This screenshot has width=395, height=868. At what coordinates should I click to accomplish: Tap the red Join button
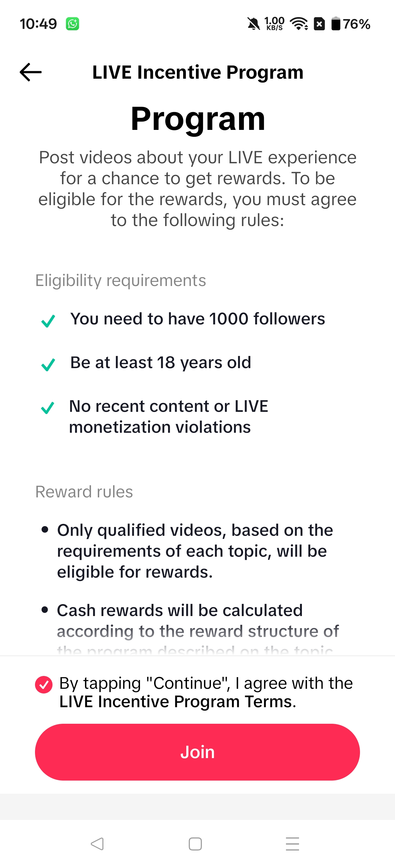197,752
